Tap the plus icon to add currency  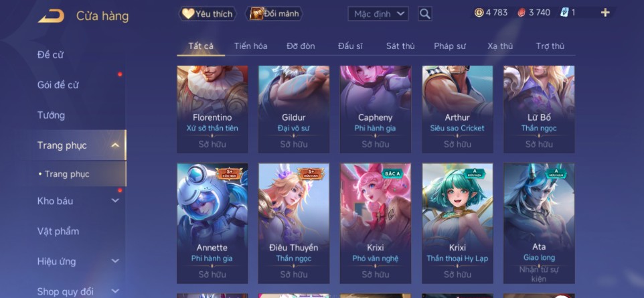pos(605,13)
